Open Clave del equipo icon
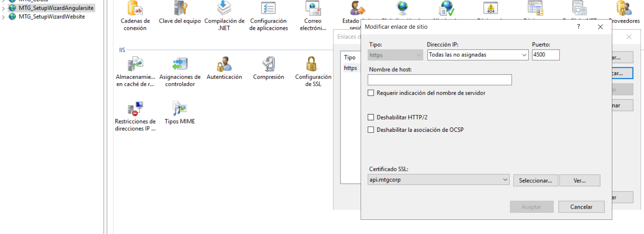This screenshot has width=644, height=234. coord(180,8)
